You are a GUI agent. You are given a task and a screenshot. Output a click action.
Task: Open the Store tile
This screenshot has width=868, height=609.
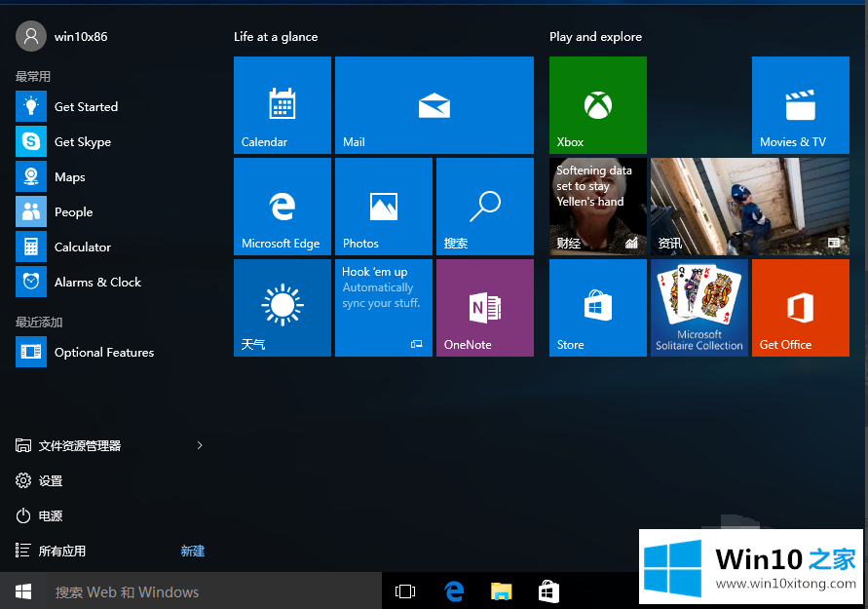point(597,308)
